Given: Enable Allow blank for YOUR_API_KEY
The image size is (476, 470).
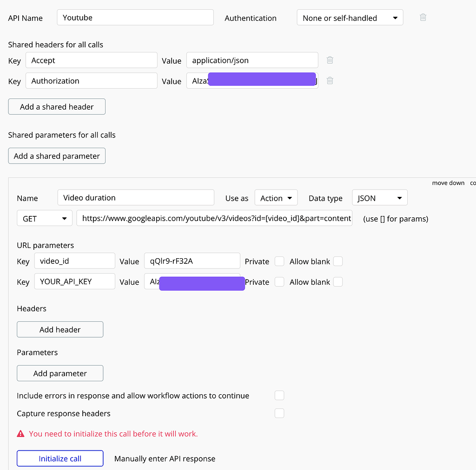Looking at the screenshot, I should [x=338, y=282].
